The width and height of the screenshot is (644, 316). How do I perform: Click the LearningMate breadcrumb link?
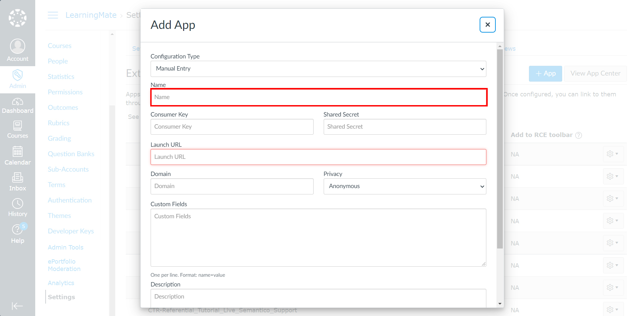click(x=91, y=15)
